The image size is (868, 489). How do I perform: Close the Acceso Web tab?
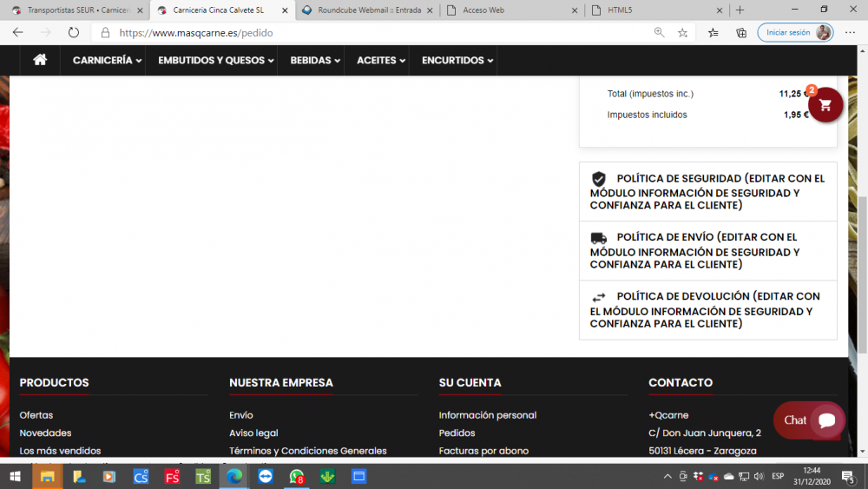pos(574,10)
